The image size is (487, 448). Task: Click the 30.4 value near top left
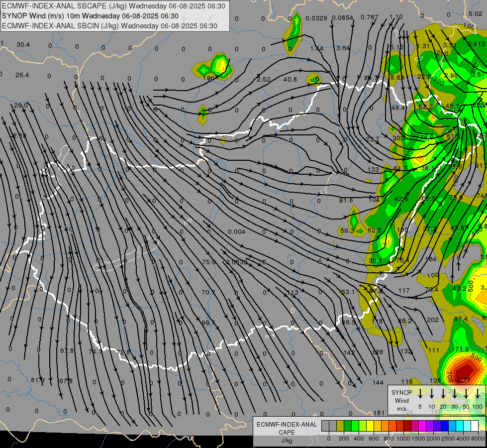pyautogui.click(x=23, y=45)
